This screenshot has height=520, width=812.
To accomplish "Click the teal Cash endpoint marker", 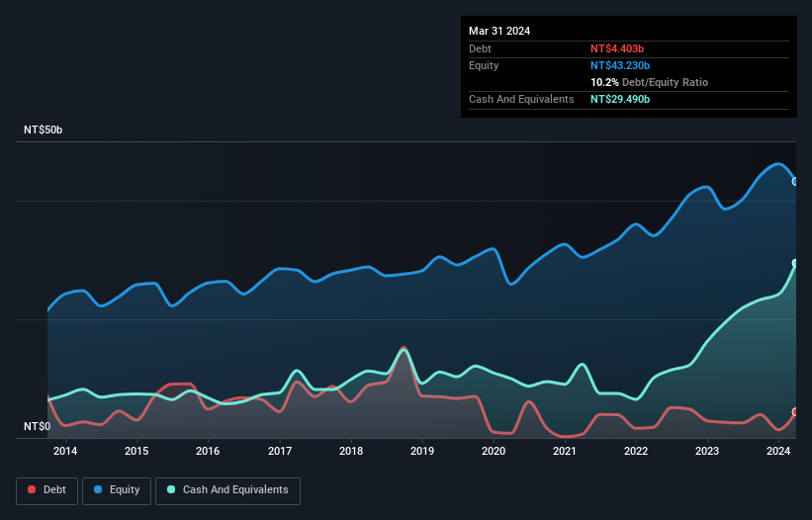I will click(795, 263).
